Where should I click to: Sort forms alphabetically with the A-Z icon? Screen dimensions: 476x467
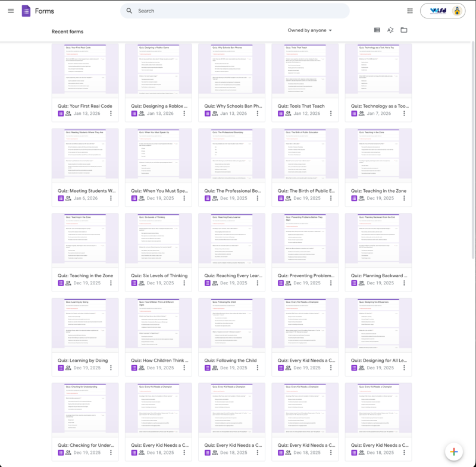coord(390,30)
